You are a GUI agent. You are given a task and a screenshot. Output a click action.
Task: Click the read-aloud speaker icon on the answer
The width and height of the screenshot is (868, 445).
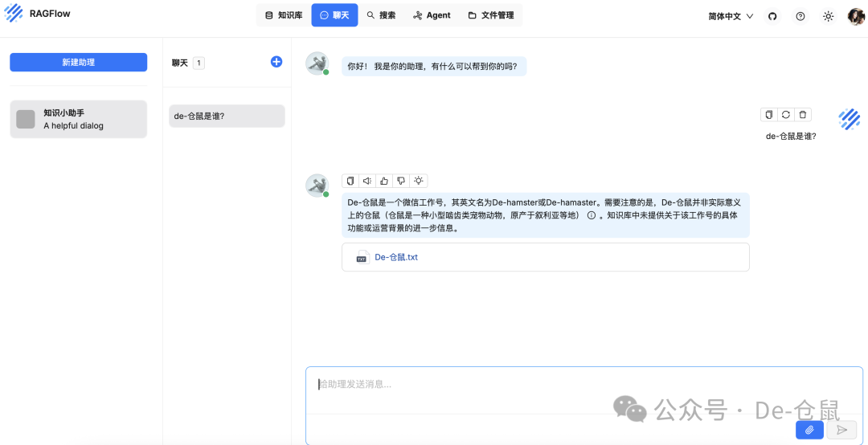tap(366, 181)
